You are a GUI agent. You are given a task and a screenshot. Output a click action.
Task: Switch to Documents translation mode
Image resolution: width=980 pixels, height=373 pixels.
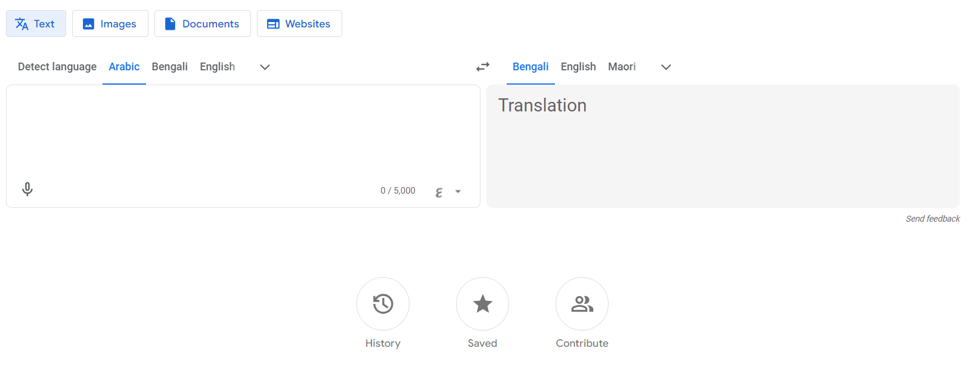click(203, 24)
